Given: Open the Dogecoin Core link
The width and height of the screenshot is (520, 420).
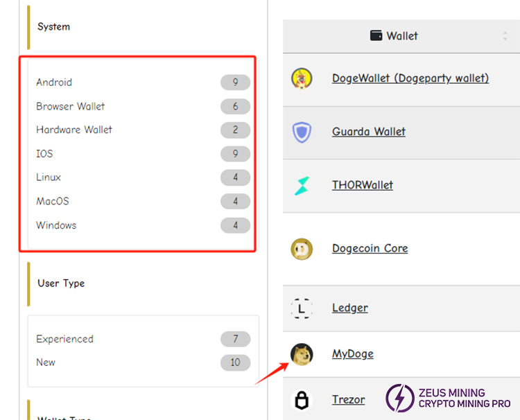Looking at the screenshot, I should click(x=370, y=249).
